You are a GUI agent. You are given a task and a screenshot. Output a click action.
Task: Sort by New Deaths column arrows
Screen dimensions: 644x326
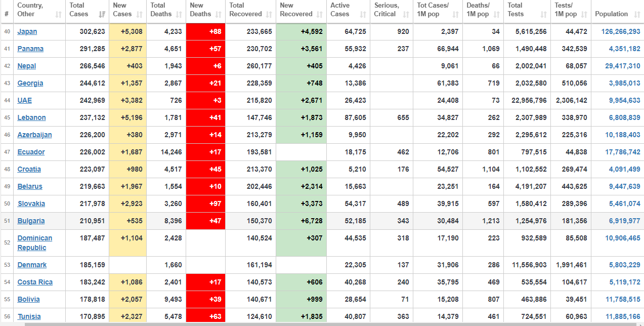click(219, 15)
